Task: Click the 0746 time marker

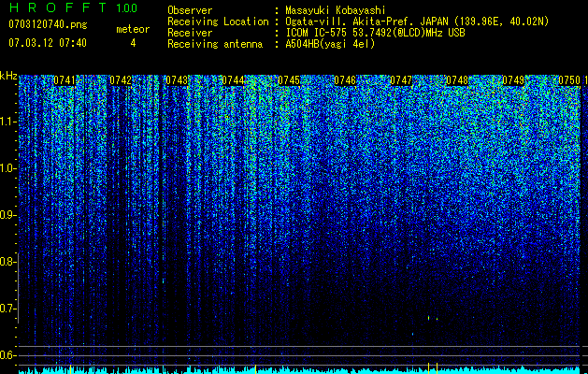Action: 345,80
